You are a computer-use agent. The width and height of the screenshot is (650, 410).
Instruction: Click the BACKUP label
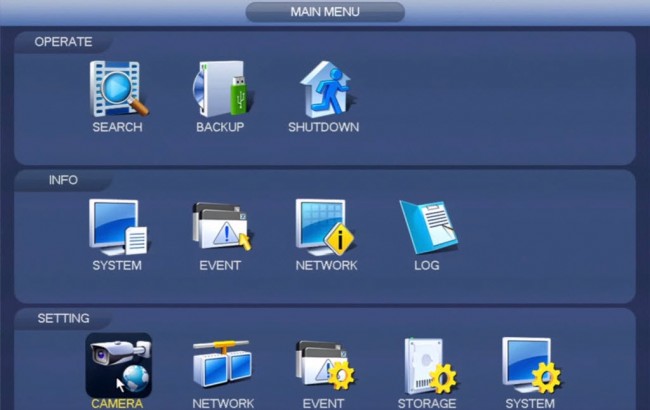click(x=220, y=127)
